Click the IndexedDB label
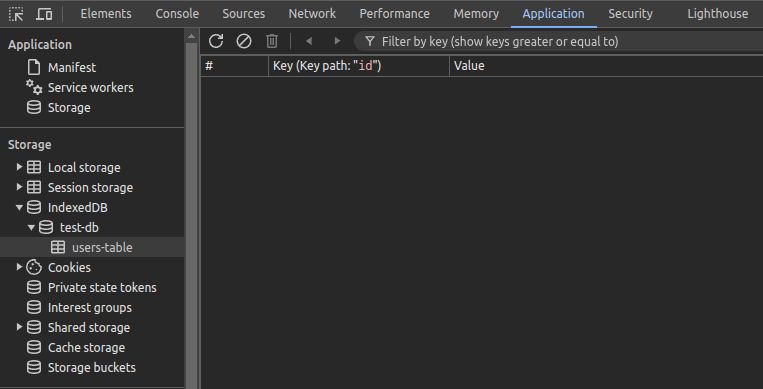 coord(77,207)
